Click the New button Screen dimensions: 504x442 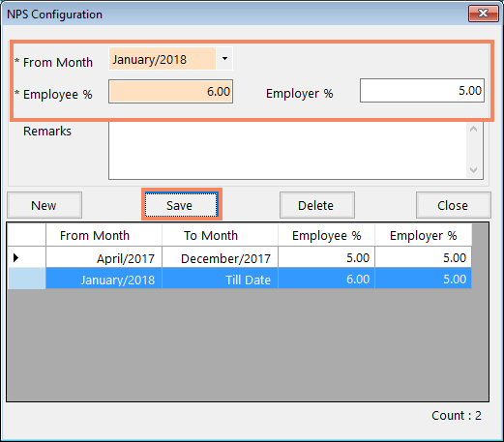pyautogui.click(x=44, y=205)
